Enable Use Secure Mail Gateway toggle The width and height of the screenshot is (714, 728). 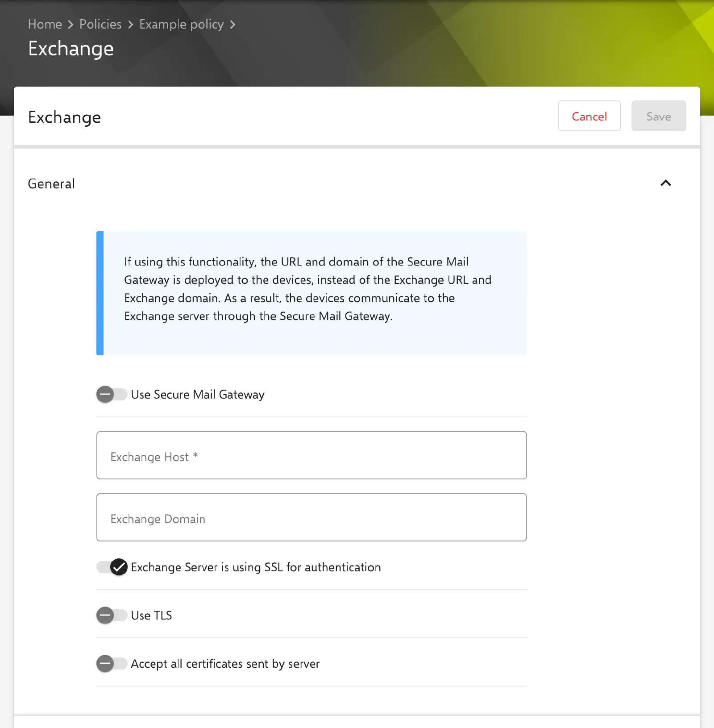pos(112,394)
